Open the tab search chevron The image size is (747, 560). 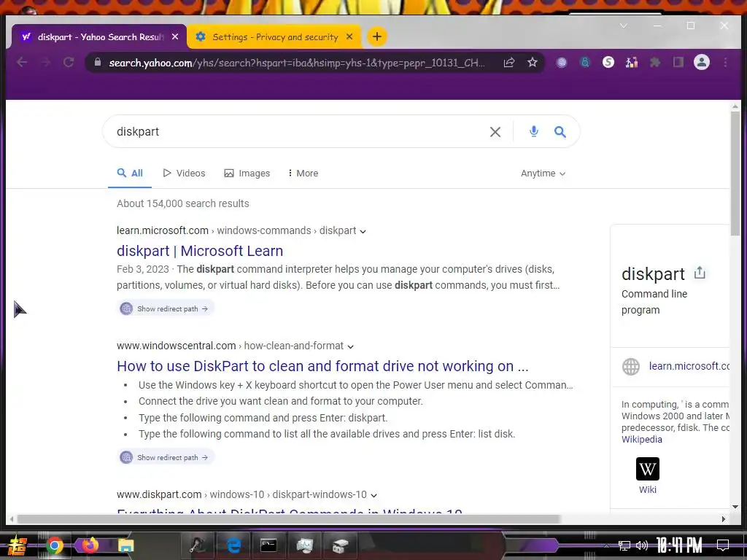[x=623, y=26]
